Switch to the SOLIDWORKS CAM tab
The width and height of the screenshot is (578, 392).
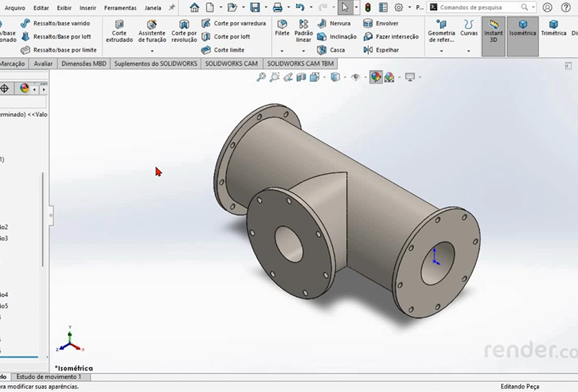231,63
